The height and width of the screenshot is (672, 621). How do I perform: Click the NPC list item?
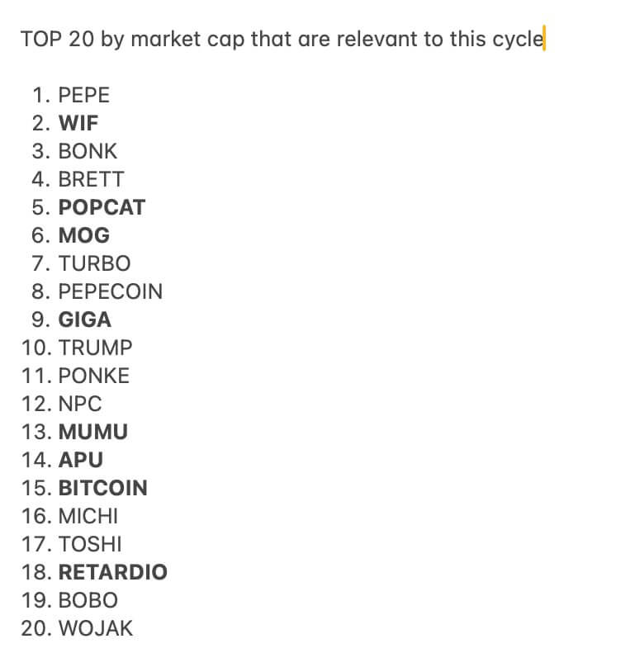[80, 404]
